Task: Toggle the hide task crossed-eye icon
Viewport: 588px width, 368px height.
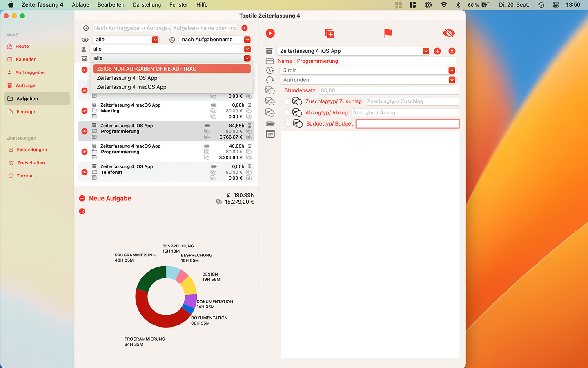Action: click(x=449, y=33)
